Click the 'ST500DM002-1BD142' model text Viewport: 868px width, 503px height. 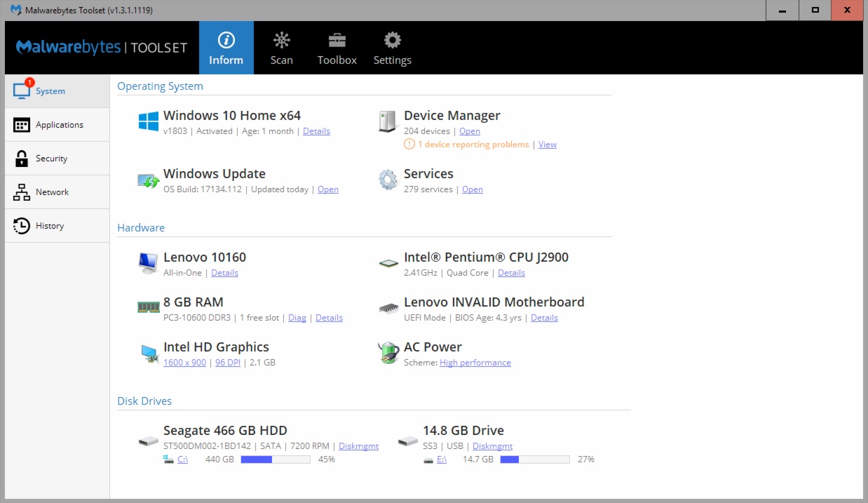click(x=207, y=446)
